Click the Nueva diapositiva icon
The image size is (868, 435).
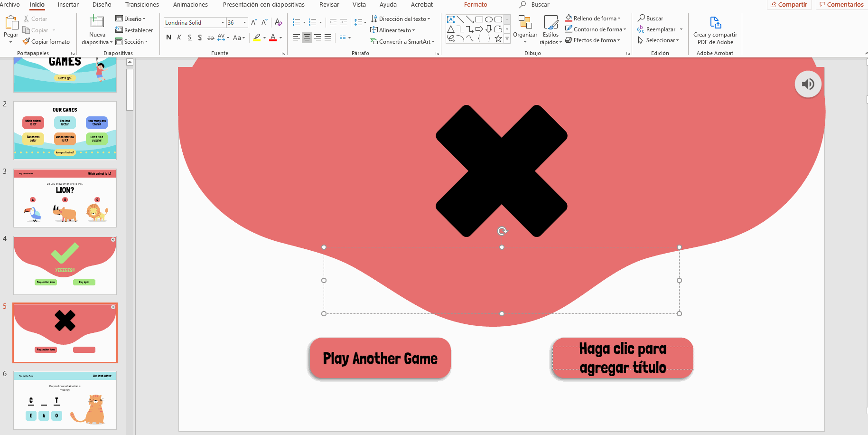click(97, 22)
